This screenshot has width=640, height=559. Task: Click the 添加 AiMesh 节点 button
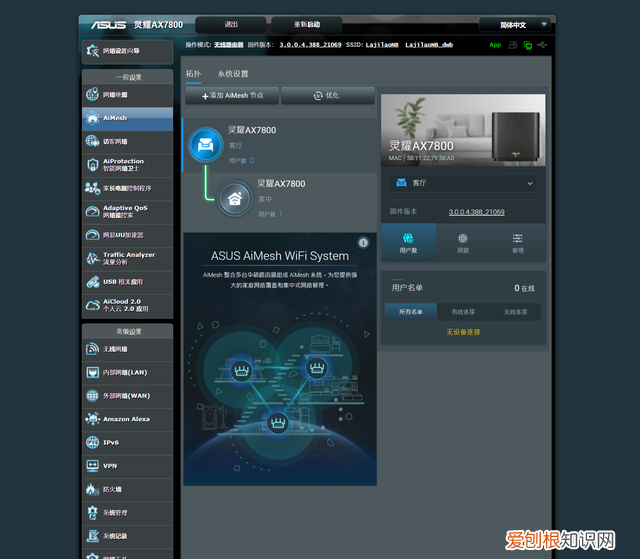[231, 96]
